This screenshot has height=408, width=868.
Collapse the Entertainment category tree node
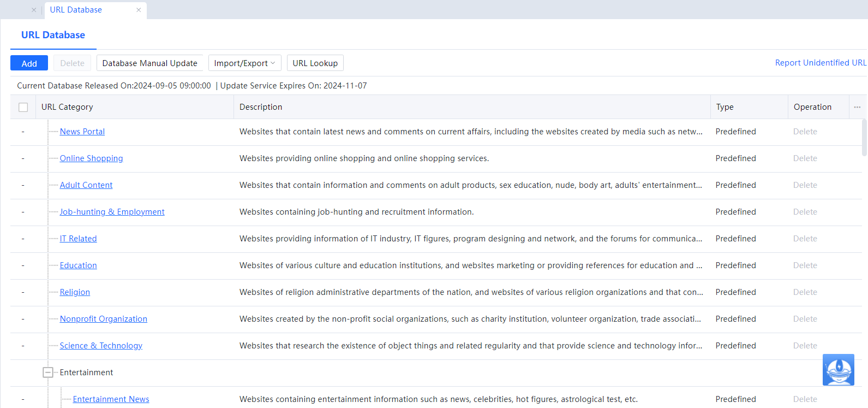[48, 372]
